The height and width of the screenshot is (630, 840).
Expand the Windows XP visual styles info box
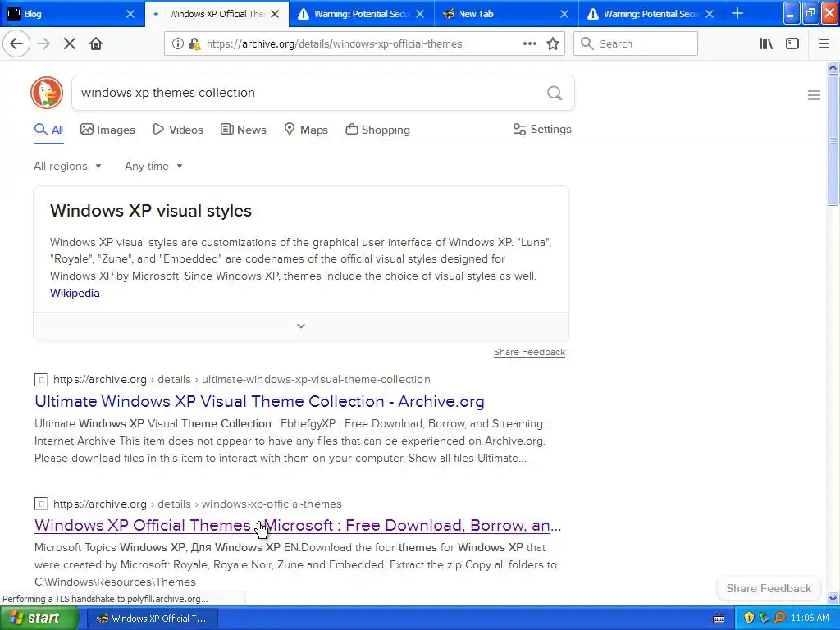point(301,326)
